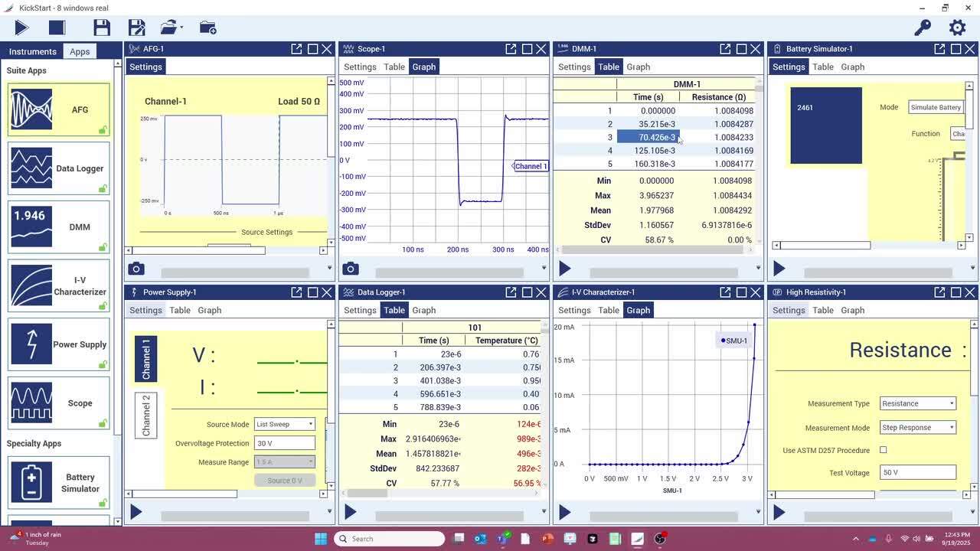Open the license key manager icon
The width and height of the screenshot is (980, 551).
(x=922, y=27)
